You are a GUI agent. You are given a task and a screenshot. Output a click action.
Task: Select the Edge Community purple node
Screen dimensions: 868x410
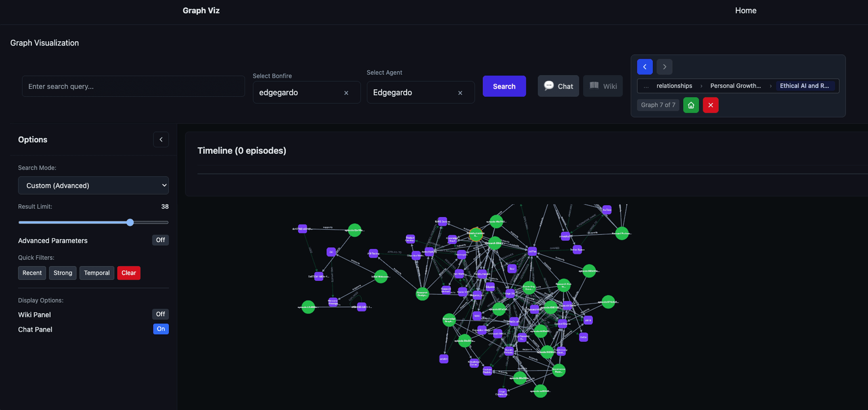(x=502, y=393)
